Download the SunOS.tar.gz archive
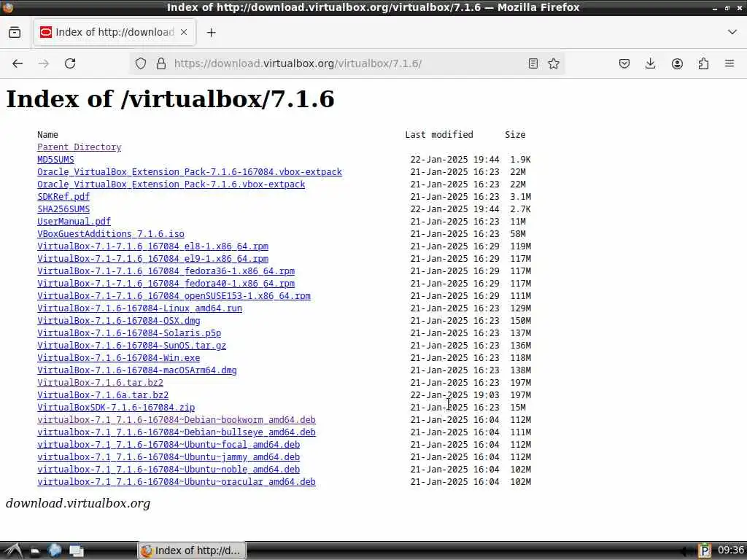Screen dimensions: 747x560 (131, 345)
